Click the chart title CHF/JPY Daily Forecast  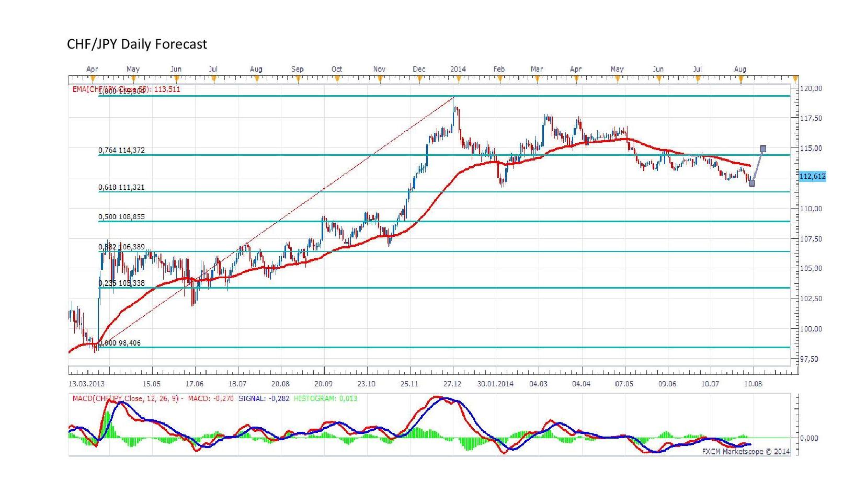pyautogui.click(x=137, y=44)
